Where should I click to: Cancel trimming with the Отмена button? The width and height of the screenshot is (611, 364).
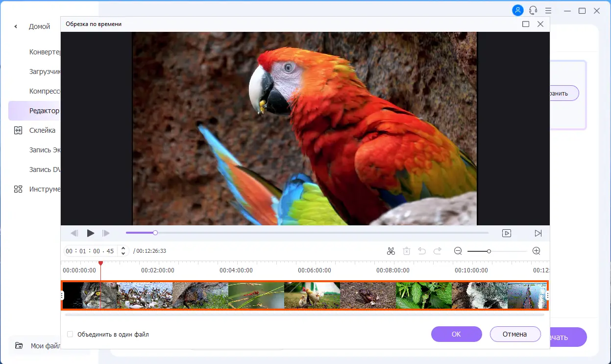[515, 334]
